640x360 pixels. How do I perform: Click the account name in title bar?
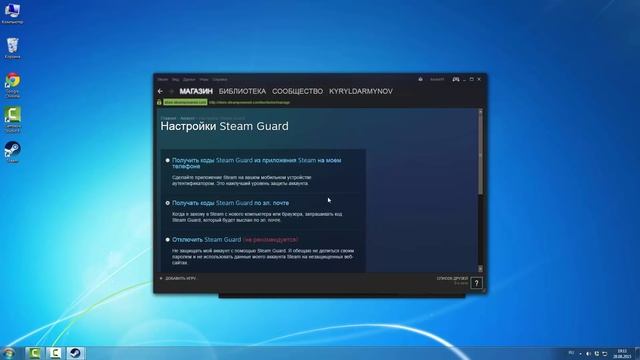(x=437, y=79)
